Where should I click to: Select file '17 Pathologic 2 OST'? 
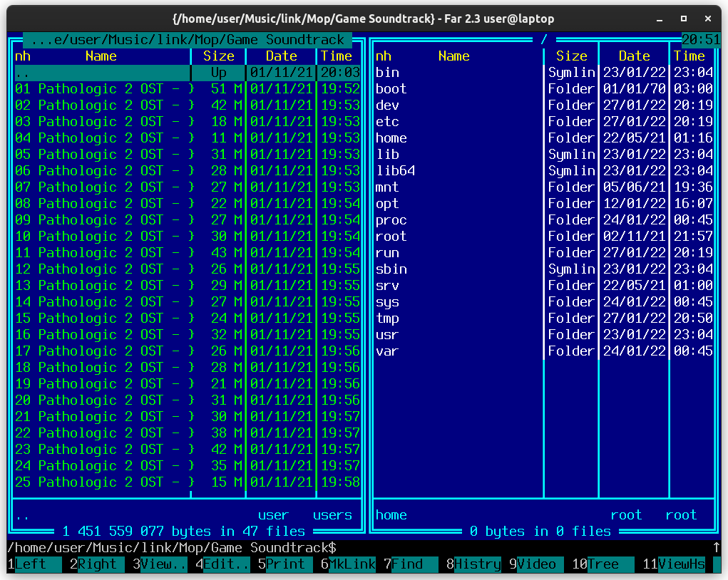(188, 351)
